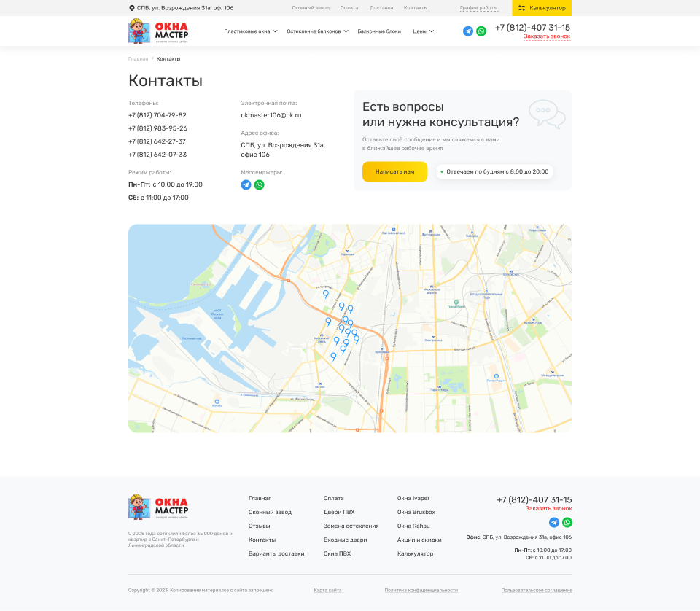Open footer link Калькулятор
700x611 pixels.
[415, 553]
